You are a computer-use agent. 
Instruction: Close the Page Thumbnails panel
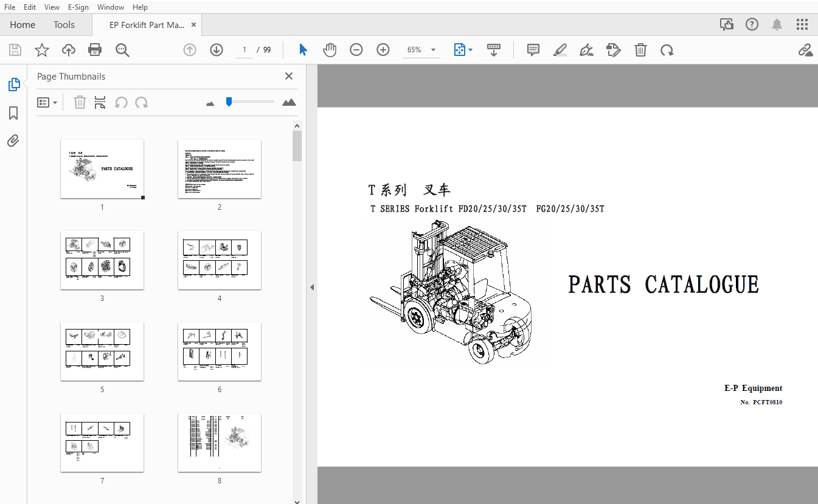[289, 76]
